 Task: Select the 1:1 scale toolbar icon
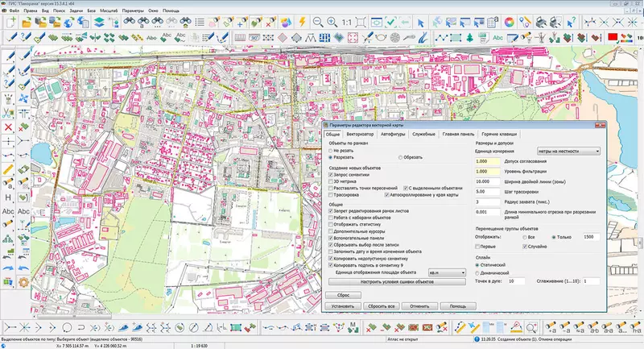pos(346,22)
